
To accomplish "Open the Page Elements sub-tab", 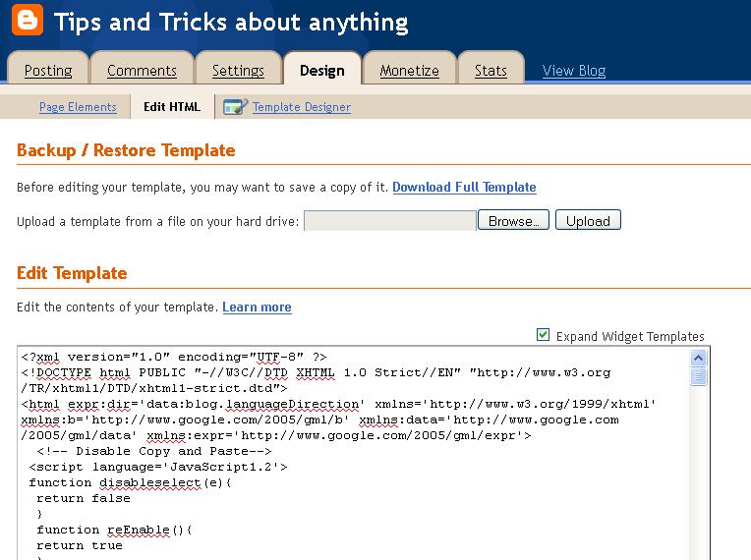I will point(78,107).
